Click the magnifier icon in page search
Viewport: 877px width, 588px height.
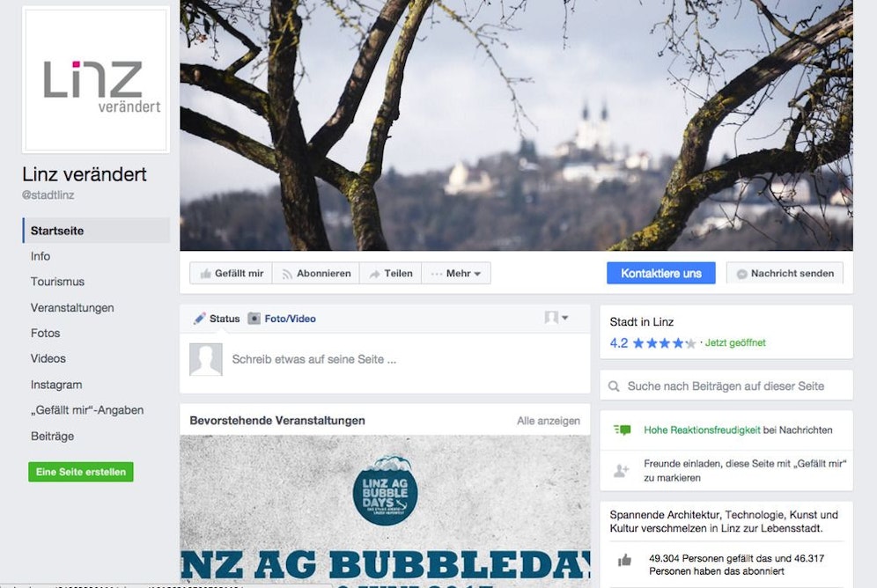coord(614,386)
